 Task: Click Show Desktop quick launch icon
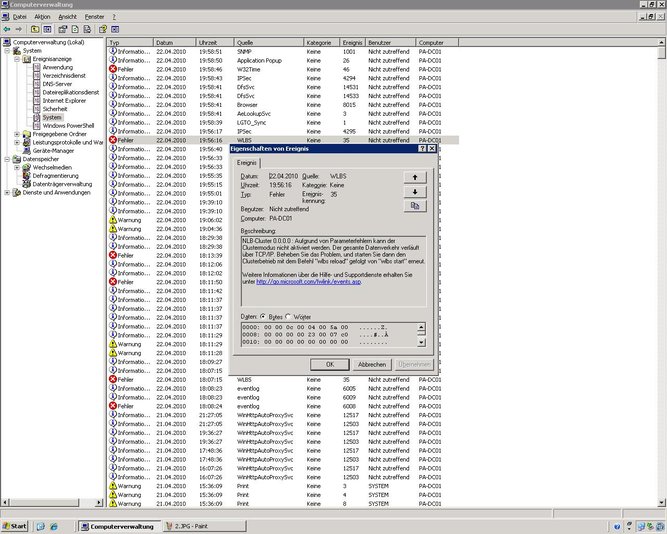(x=40, y=527)
